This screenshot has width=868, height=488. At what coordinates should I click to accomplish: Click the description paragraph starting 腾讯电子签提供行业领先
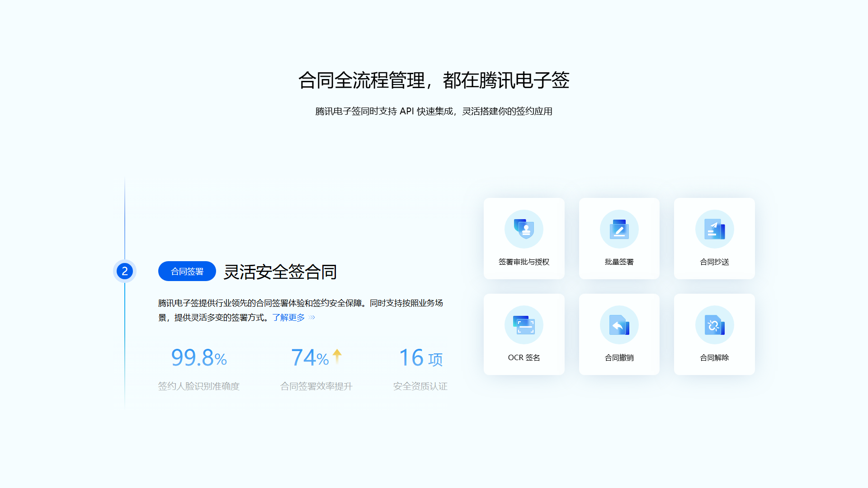[301, 310]
